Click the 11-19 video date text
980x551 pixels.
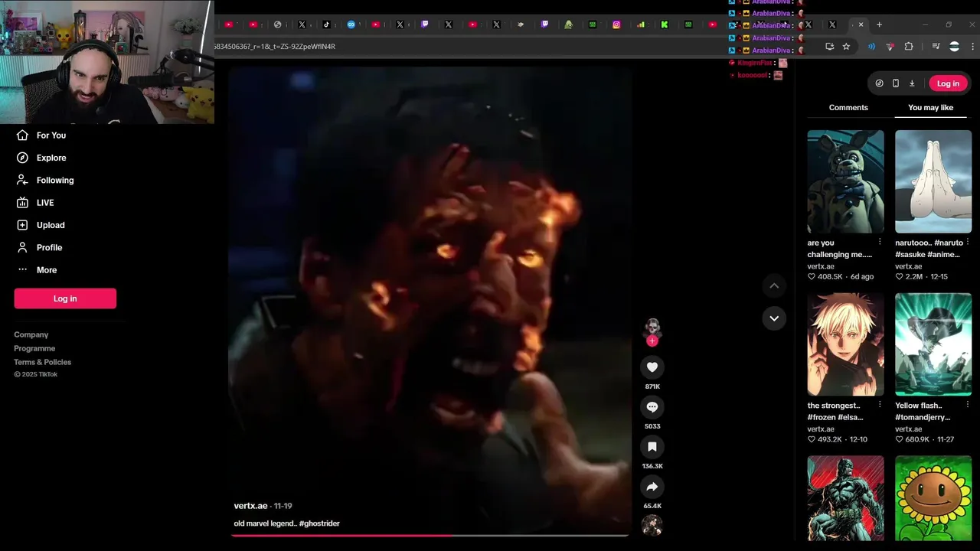283,506
